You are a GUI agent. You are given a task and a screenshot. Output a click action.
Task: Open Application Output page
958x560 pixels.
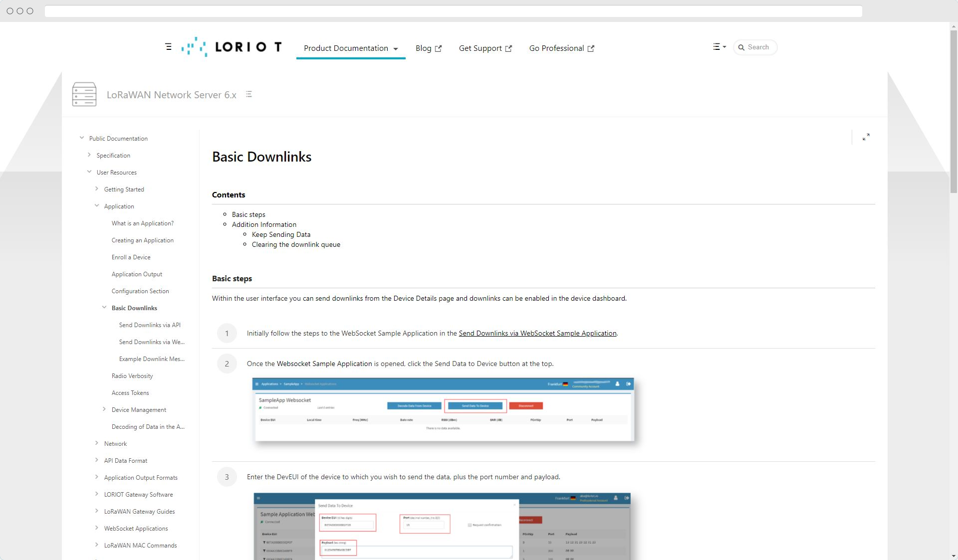[137, 274]
